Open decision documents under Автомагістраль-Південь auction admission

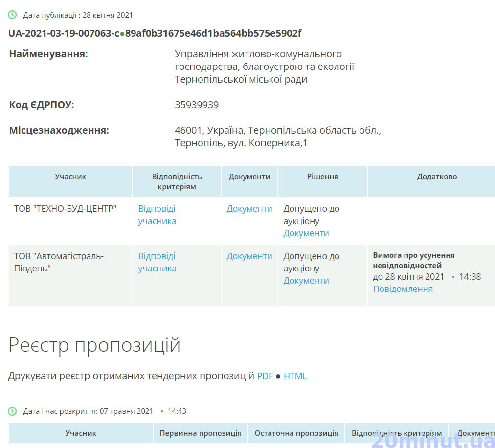(306, 281)
